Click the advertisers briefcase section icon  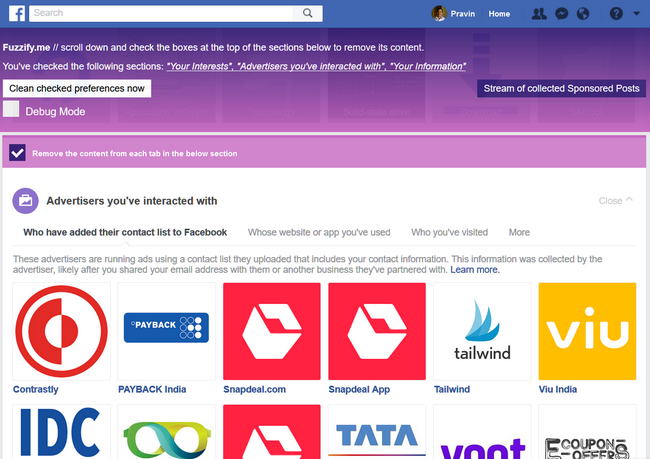tap(25, 201)
